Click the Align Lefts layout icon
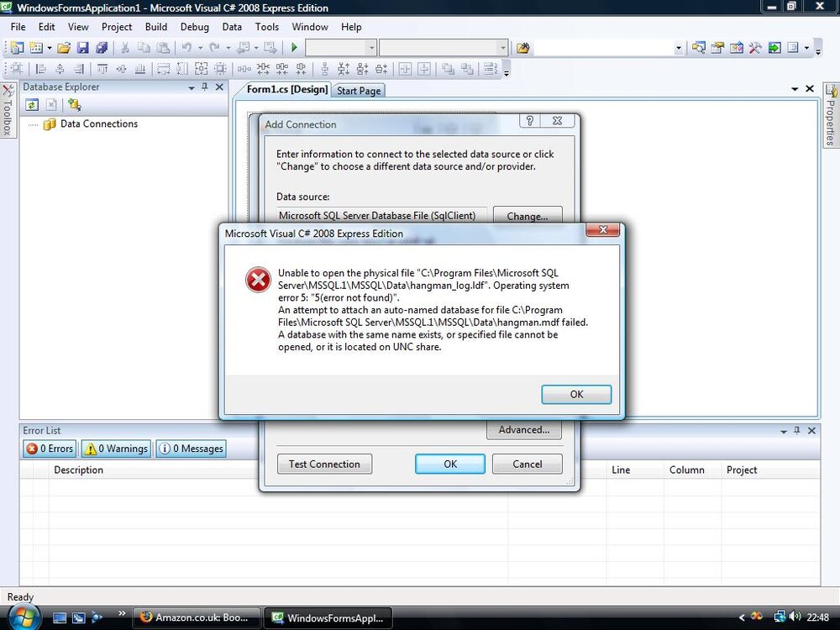 [x=40, y=69]
